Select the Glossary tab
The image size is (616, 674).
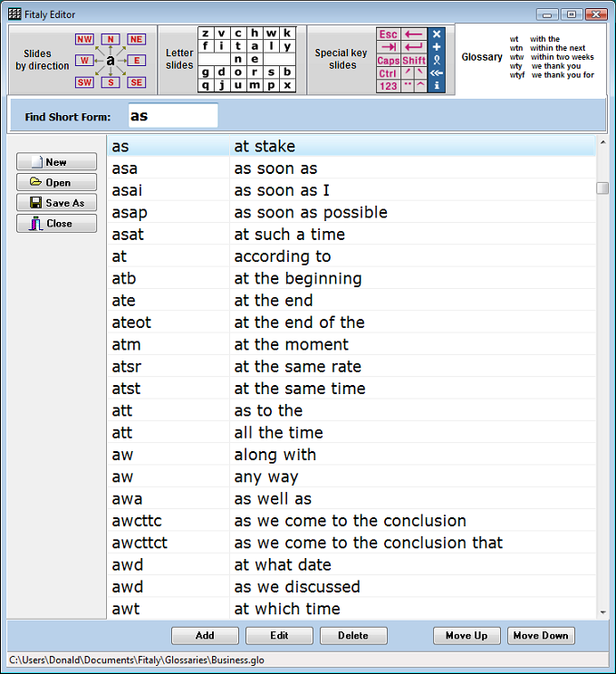[x=482, y=57]
